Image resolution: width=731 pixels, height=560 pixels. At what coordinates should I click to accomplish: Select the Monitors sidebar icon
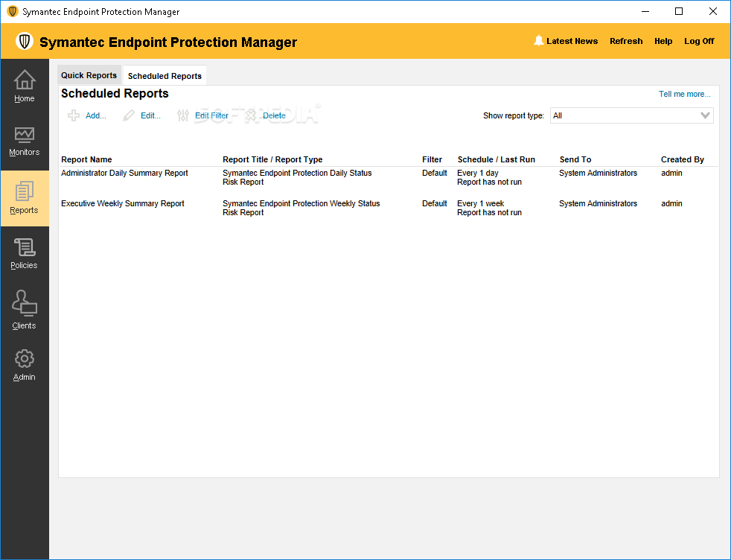(x=25, y=141)
